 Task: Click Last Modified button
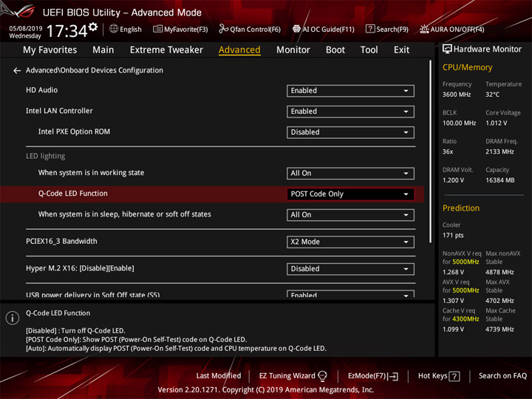(219, 376)
